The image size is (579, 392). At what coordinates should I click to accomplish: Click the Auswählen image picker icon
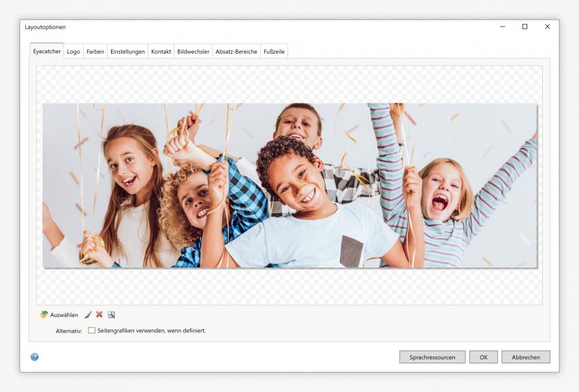pyautogui.click(x=44, y=315)
